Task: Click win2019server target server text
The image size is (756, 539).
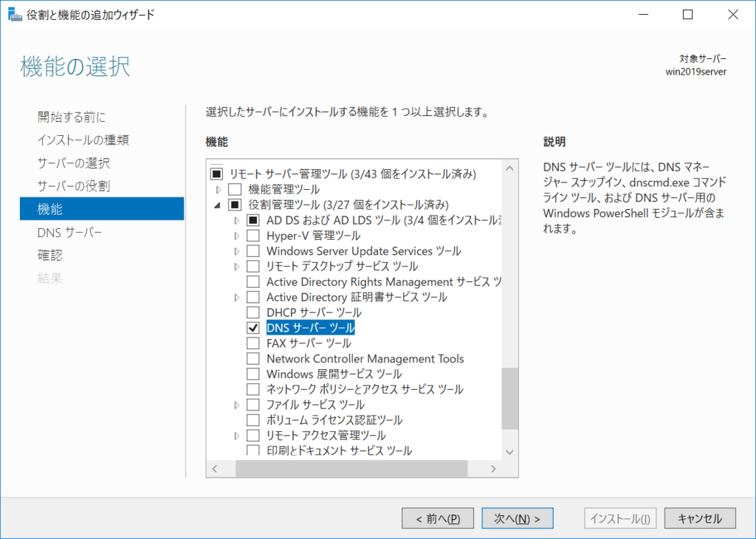Action: (695, 72)
